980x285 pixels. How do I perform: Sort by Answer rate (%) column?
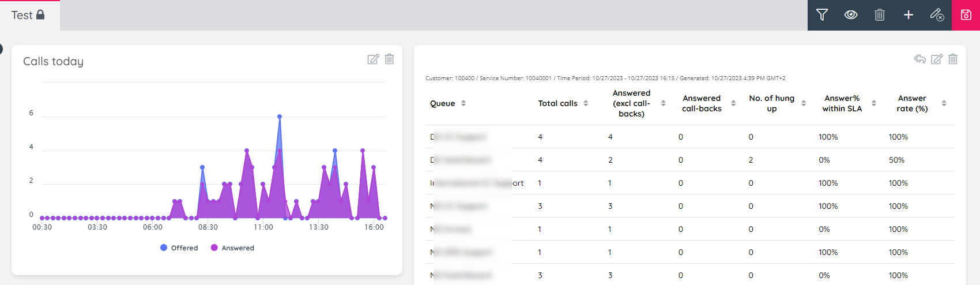[x=944, y=103]
